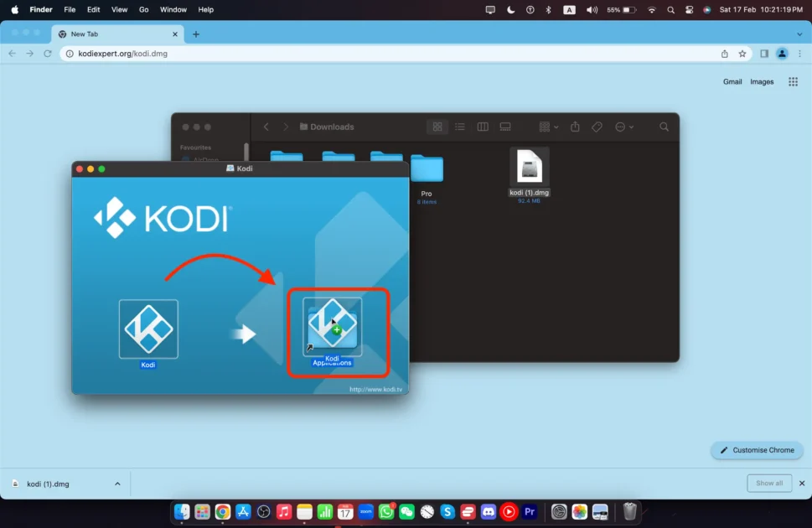Viewport: 812px width, 528px height.
Task: Open the Go menu in menu bar
Action: 143,10
